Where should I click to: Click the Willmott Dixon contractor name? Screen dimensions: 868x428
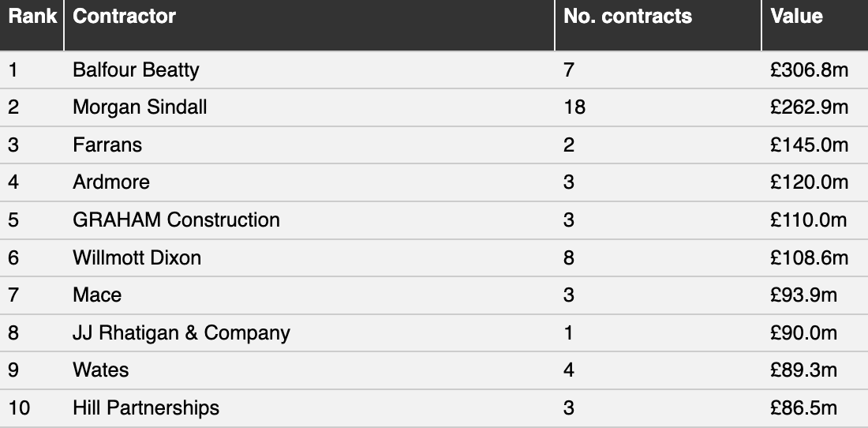click(137, 257)
